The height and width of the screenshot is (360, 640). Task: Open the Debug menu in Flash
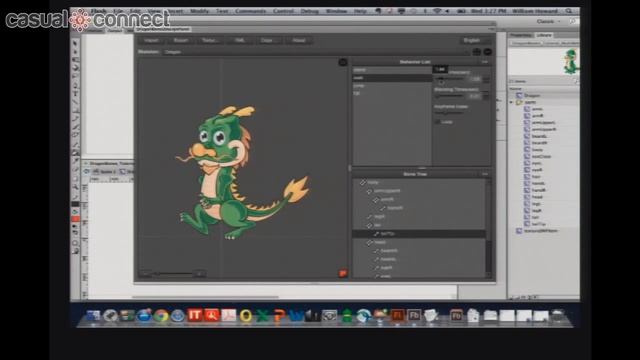[309, 11]
